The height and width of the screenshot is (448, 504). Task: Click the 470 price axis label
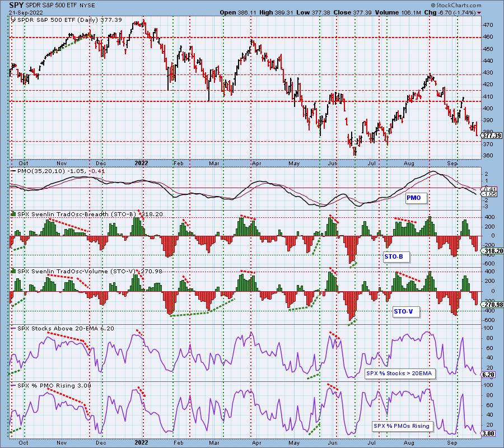click(x=488, y=25)
